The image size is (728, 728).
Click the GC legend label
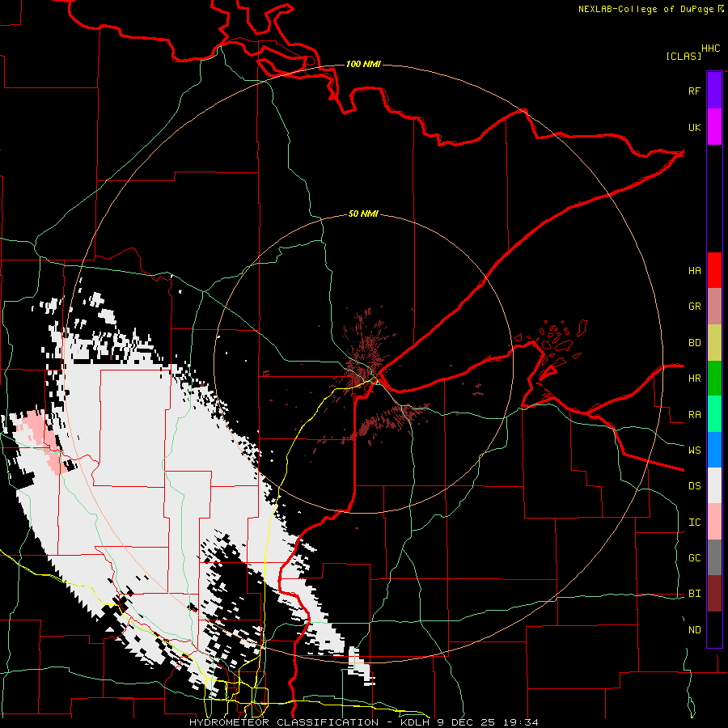click(694, 557)
